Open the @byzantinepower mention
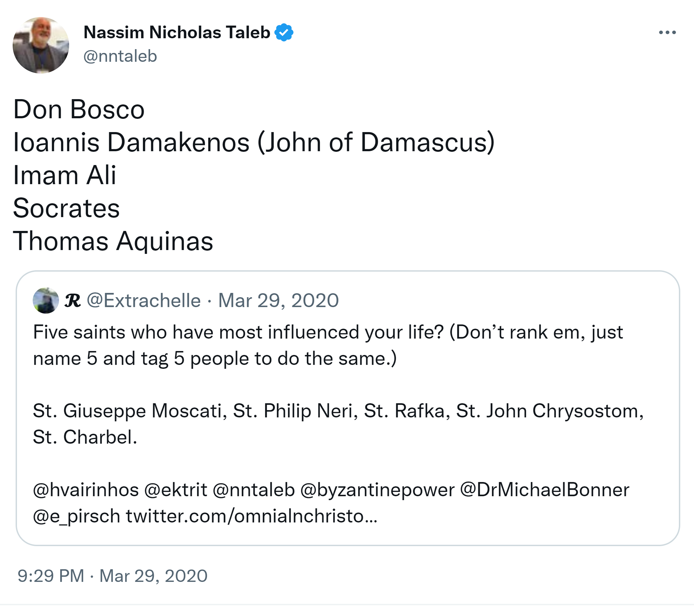 (x=377, y=490)
